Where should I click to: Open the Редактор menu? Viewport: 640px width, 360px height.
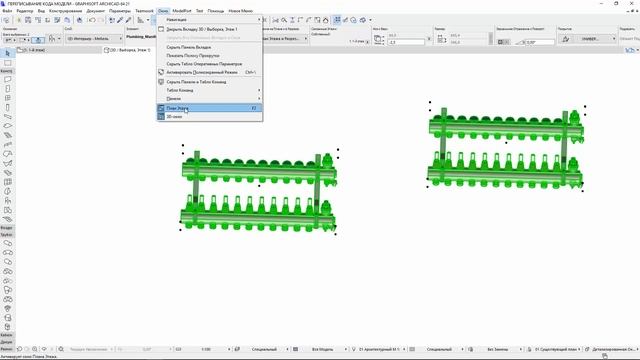pos(25,11)
